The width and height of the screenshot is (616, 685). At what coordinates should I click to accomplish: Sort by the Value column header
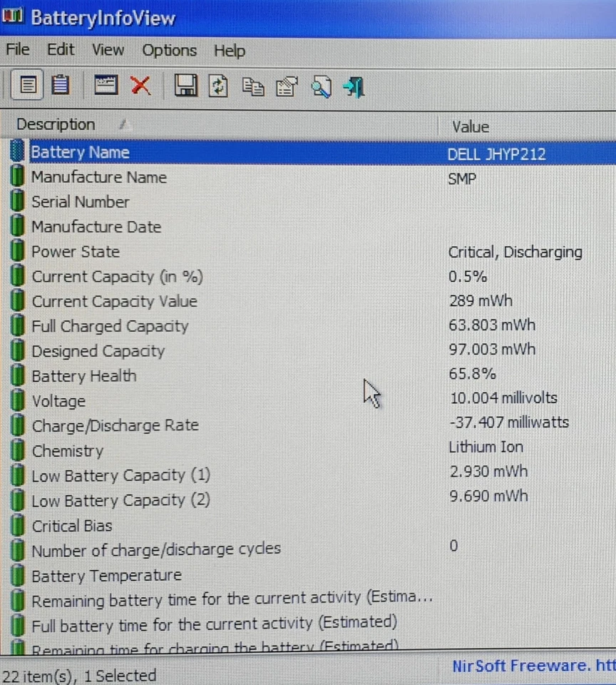(x=470, y=126)
